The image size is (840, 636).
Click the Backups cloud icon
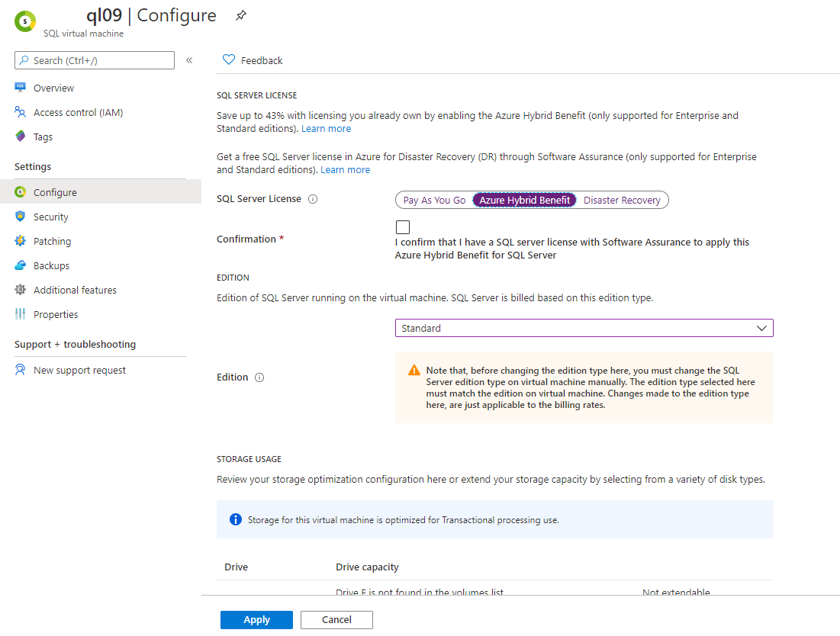[x=21, y=265]
